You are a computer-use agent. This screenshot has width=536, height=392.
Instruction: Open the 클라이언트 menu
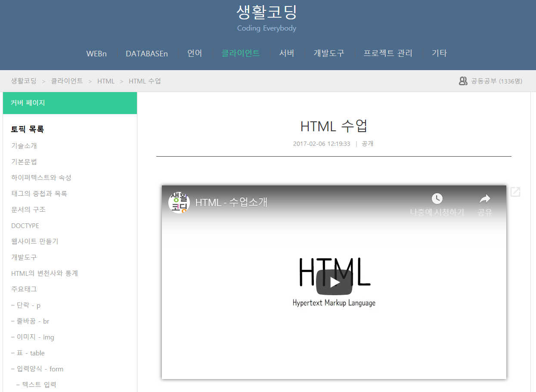(241, 53)
